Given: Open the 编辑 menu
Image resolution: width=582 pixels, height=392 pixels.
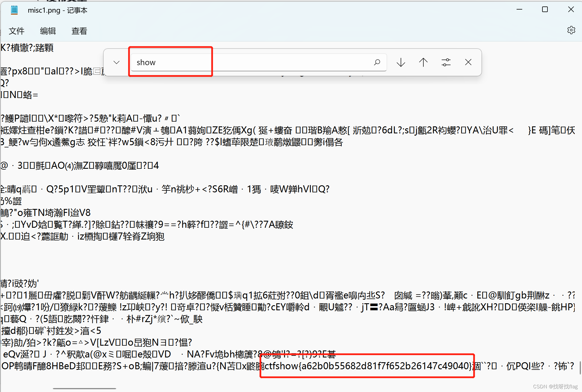Looking at the screenshot, I should tap(48, 31).
